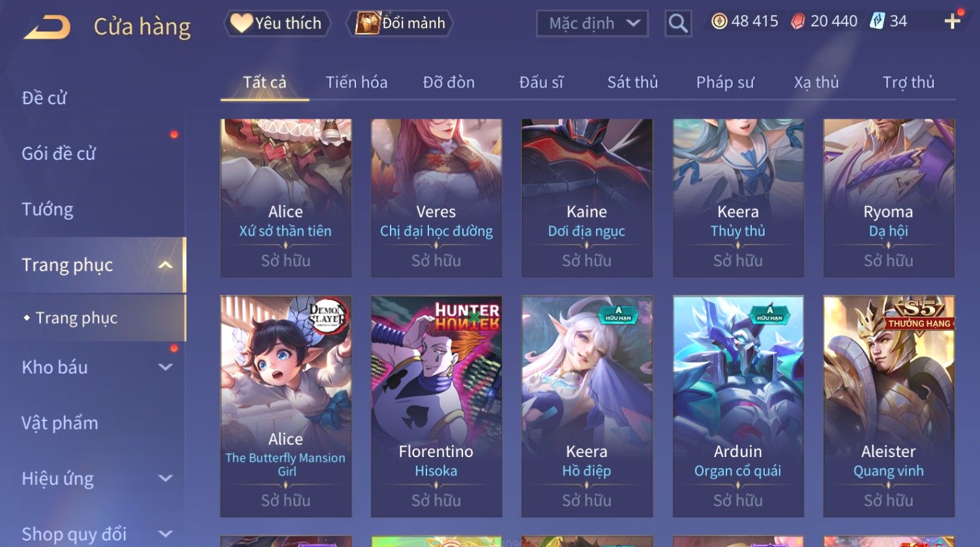This screenshot has width=980, height=547.
Task: Switch to the Pháp sư tab
Action: [x=725, y=82]
